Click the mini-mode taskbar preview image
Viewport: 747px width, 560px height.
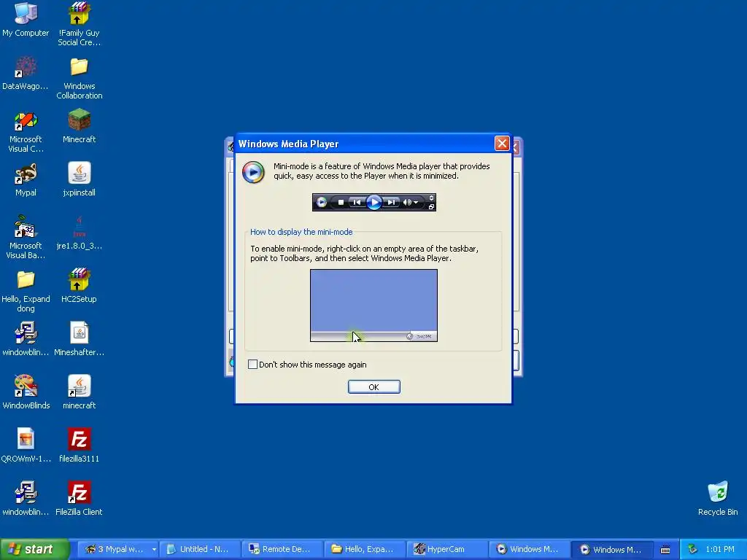click(x=374, y=306)
